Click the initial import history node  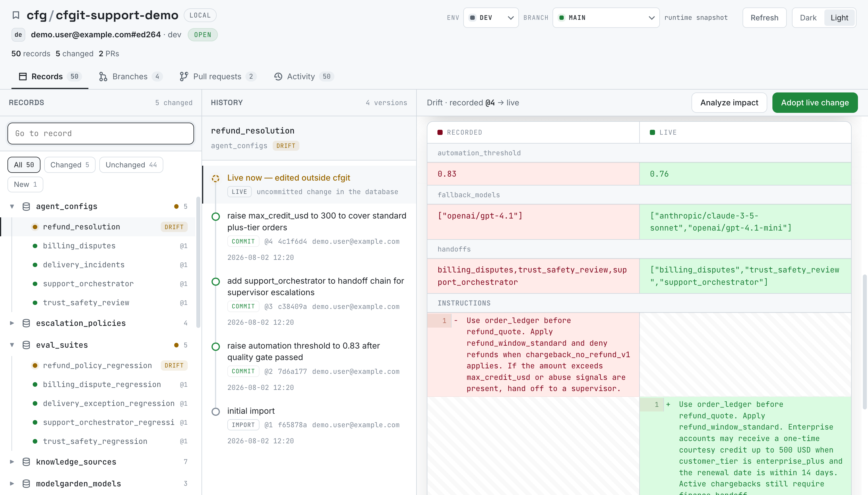coord(216,412)
